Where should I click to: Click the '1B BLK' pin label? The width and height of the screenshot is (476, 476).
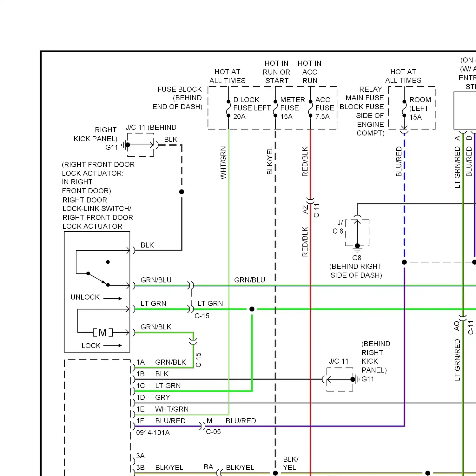click(x=152, y=374)
